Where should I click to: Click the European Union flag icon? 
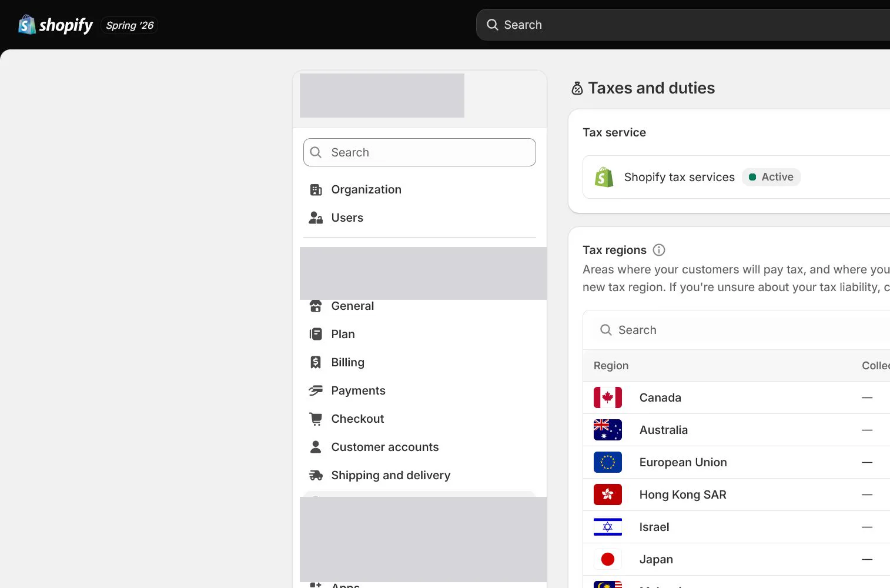(x=608, y=462)
